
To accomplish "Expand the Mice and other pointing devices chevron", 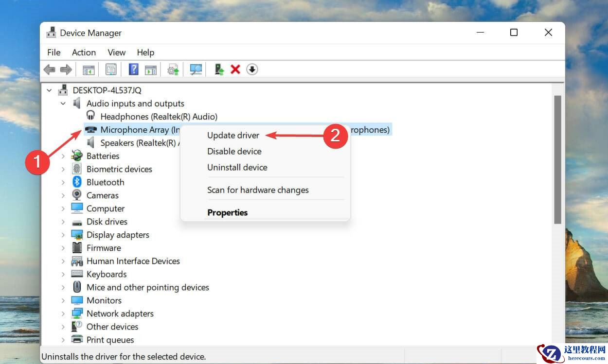I will [63, 287].
